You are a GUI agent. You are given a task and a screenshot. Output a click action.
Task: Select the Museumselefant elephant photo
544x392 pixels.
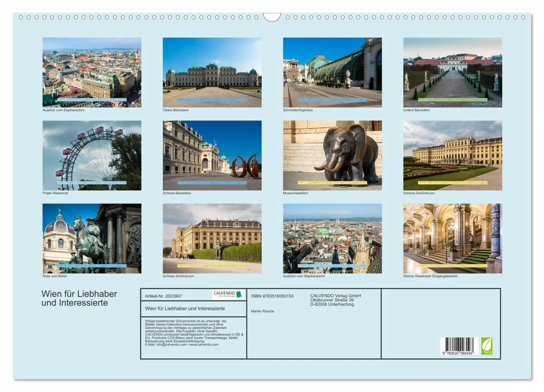click(332, 155)
